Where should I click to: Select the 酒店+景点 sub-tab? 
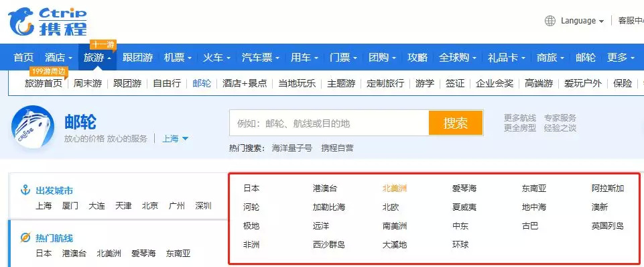pyautogui.click(x=245, y=83)
